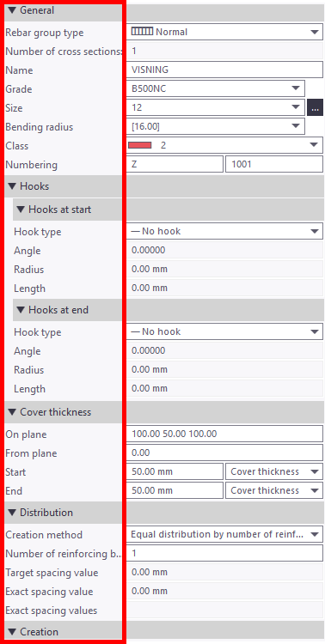The width and height of the screenshot is (325, 644).
Task: Click the Numbering start number field 1001
Action: (274, 164)
